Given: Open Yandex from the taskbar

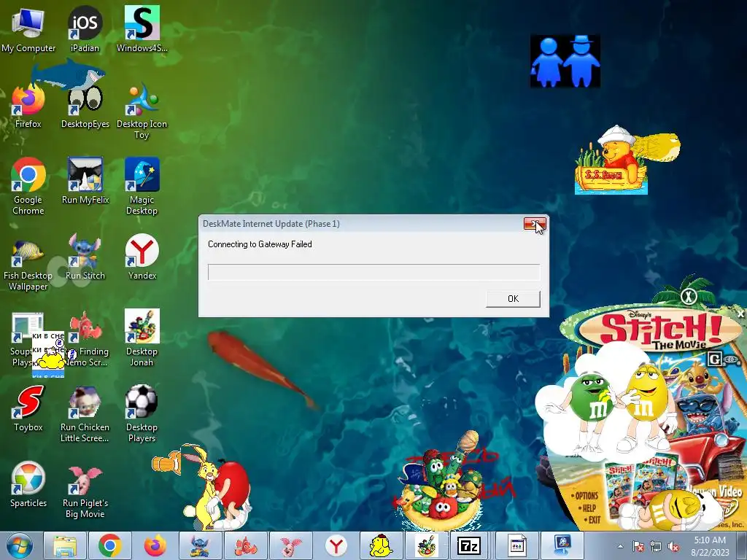Looking at the screenshot, I should [x=336, y=545].
